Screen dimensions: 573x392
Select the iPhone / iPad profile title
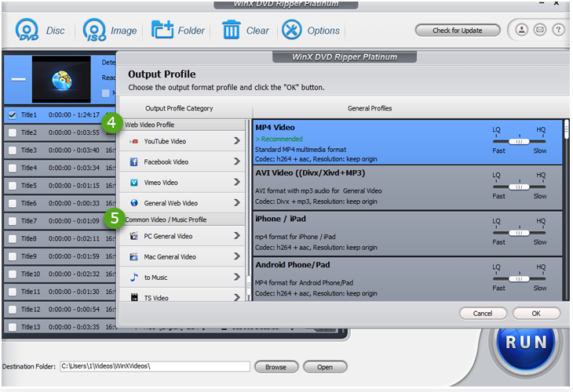tap(280, 219)
